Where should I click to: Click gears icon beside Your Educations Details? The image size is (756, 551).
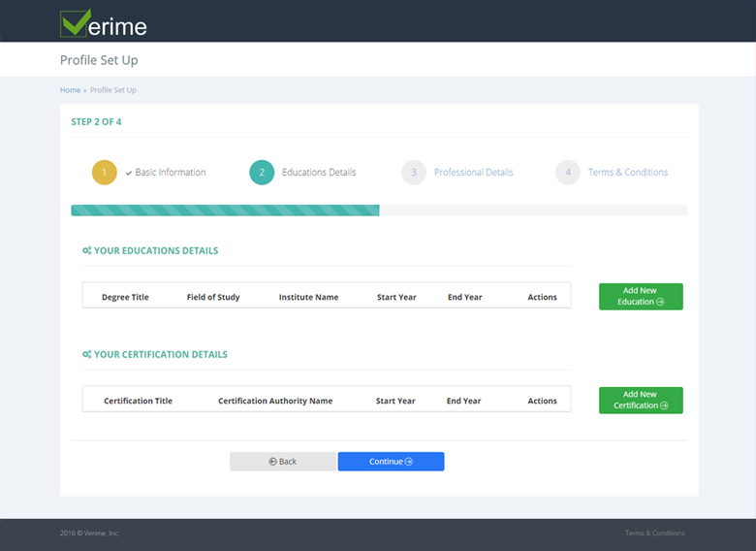point(87,251)
